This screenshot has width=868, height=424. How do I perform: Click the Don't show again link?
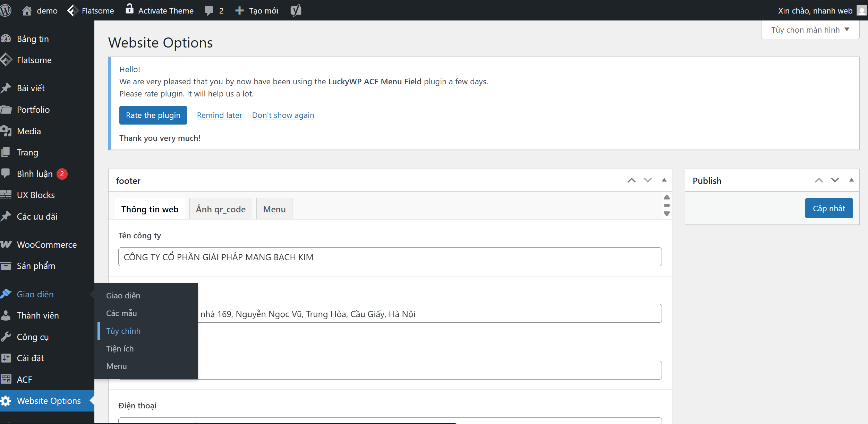[x=283, y=115]
